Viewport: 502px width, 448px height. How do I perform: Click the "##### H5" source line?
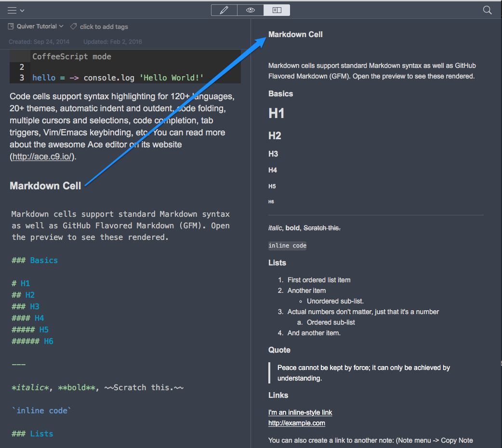30,329
